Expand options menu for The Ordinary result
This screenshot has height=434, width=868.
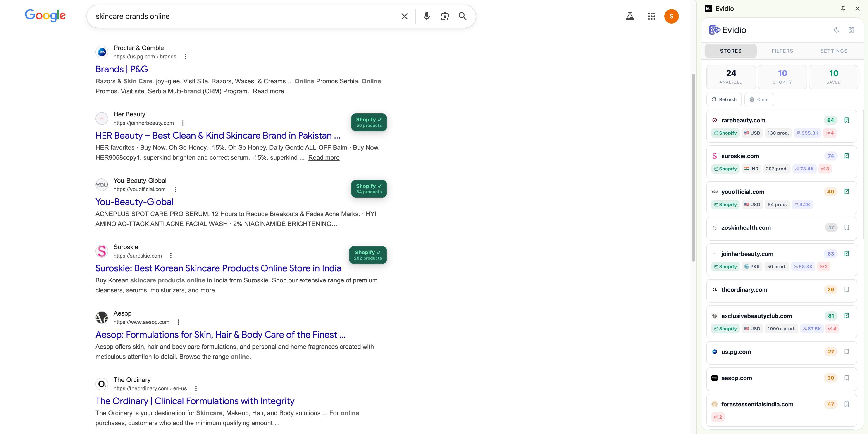click(196, 388)
